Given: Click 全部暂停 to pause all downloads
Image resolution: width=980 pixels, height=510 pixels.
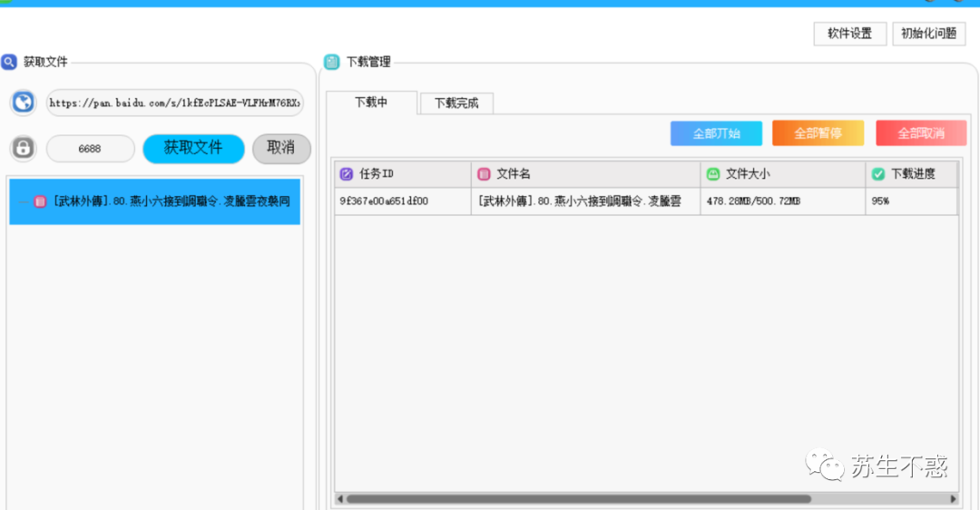Looking at the screenshot, I should 818,133.
